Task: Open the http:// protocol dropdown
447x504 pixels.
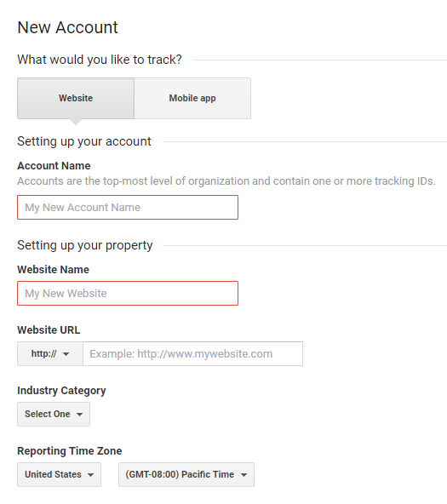Action: (x=50, y=353)
